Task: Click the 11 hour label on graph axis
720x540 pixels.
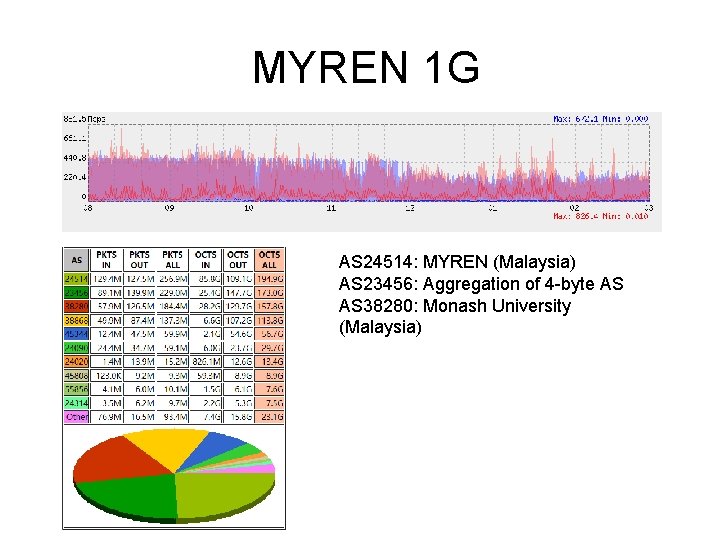Action: click(331, 208)
